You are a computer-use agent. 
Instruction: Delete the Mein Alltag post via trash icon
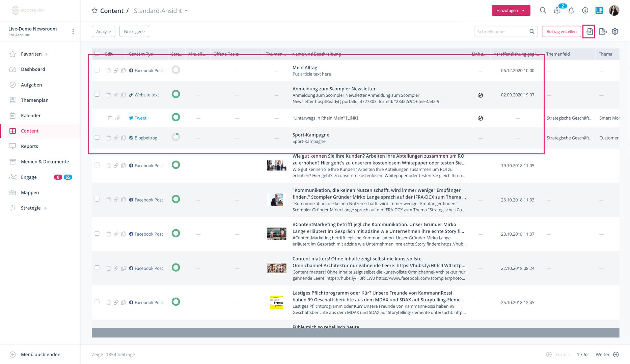point(108,71)
